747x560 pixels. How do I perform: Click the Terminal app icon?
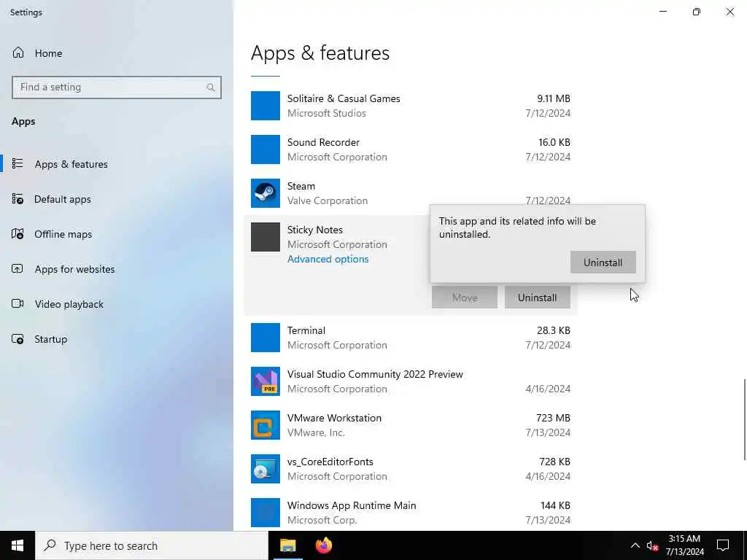(266, 338)
